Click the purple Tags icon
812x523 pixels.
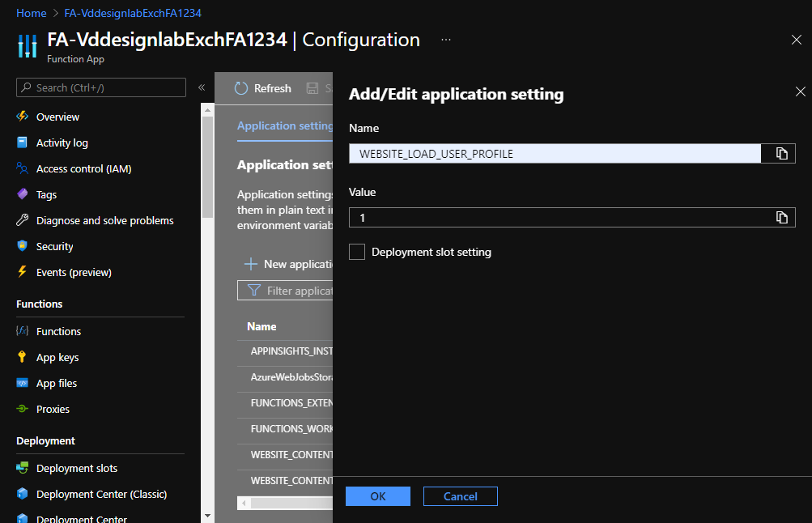[x=23, y=194]
